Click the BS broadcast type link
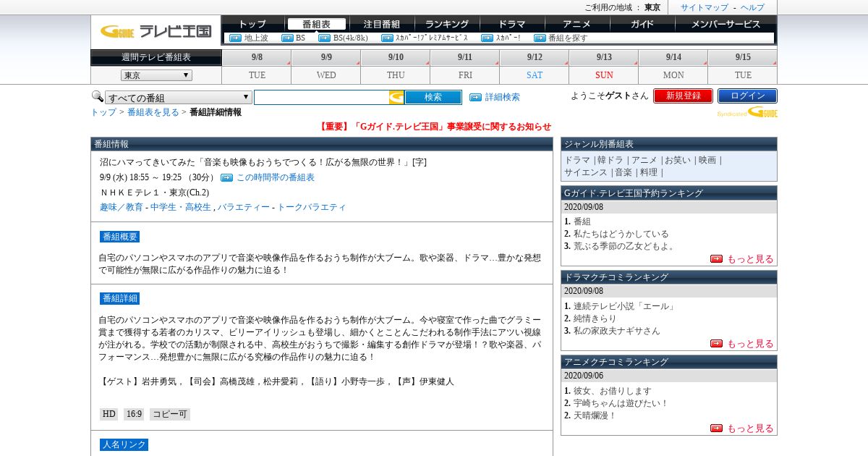This screenshot has height=456, width=868. pos(300,38)
